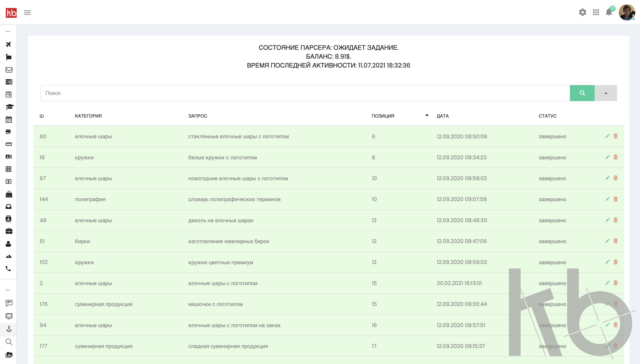Image resolution: width=640 pixels, height=364 pixels.
Task: Open the settings gear in the top bar
Action: click(582, 12)
